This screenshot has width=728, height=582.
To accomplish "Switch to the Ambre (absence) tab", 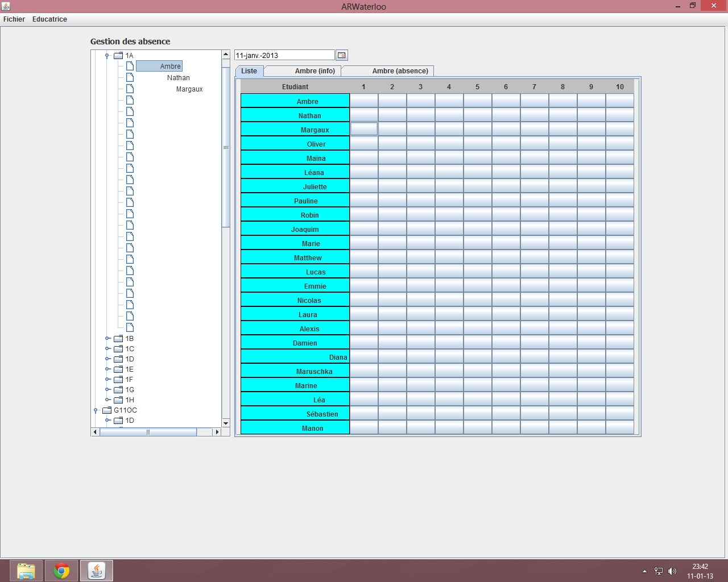I will 400,71.
